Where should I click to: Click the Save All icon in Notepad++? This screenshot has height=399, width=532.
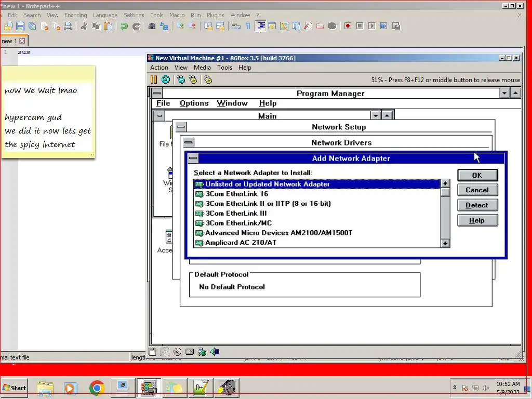pyautogui.click(x=32, y=26)
